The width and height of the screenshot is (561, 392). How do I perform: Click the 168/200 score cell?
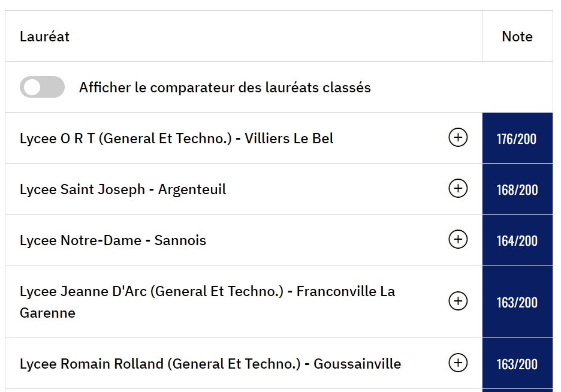click(x=517, y=189)
